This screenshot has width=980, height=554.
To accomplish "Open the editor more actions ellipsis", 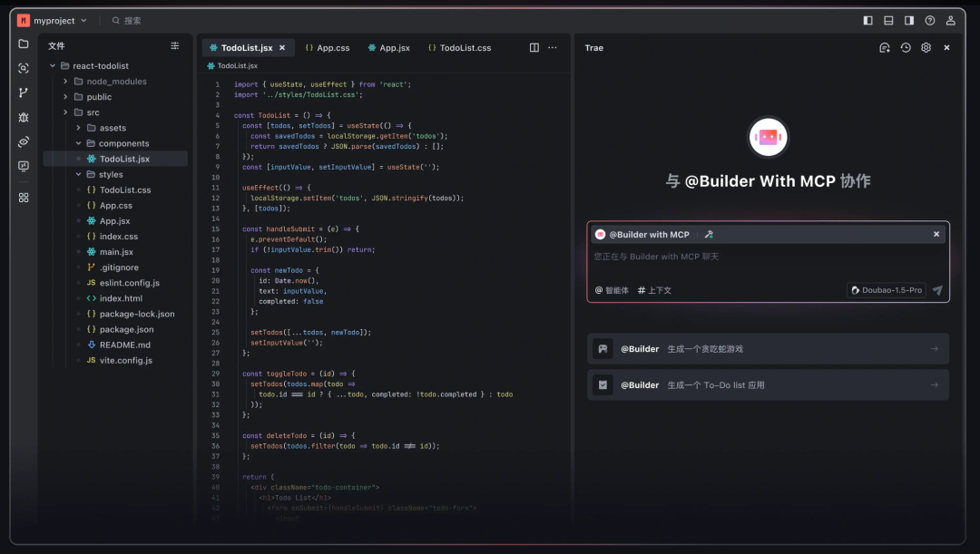I will 553,47.
